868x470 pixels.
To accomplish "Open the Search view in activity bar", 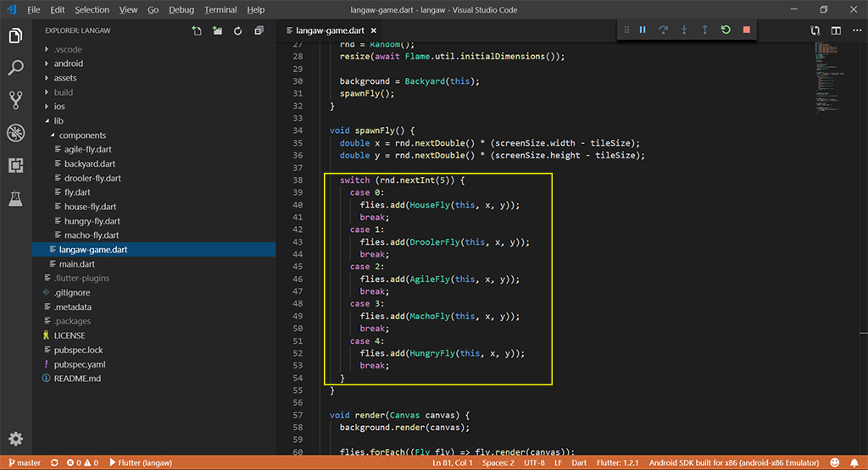I will pyautogui.click(x=15, y=68).
